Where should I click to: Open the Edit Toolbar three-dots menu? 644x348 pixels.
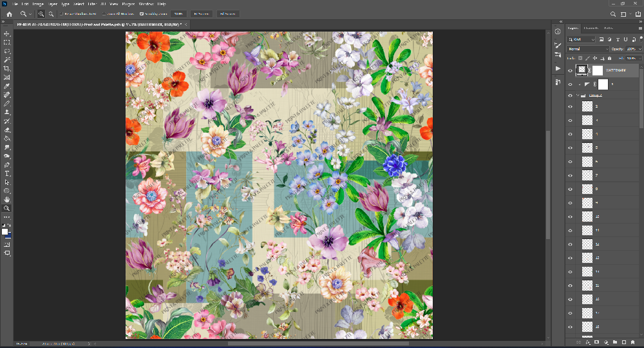[x=7, y=217]
